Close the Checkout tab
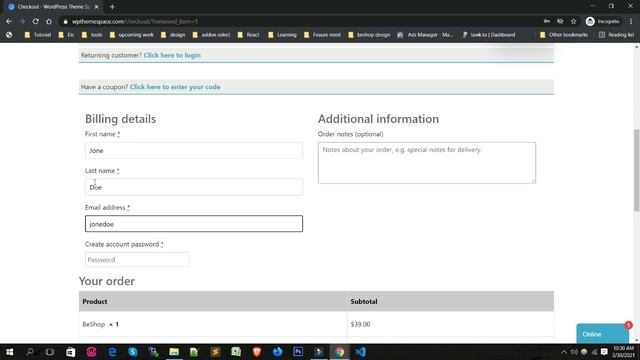The height and width of the screenshot is (360, 640). tap(96, 7)
